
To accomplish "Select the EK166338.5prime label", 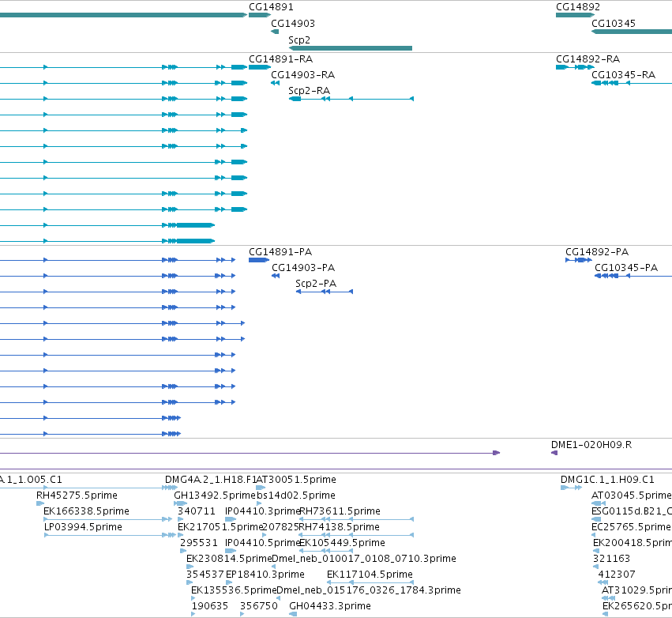I will (86, 511).
